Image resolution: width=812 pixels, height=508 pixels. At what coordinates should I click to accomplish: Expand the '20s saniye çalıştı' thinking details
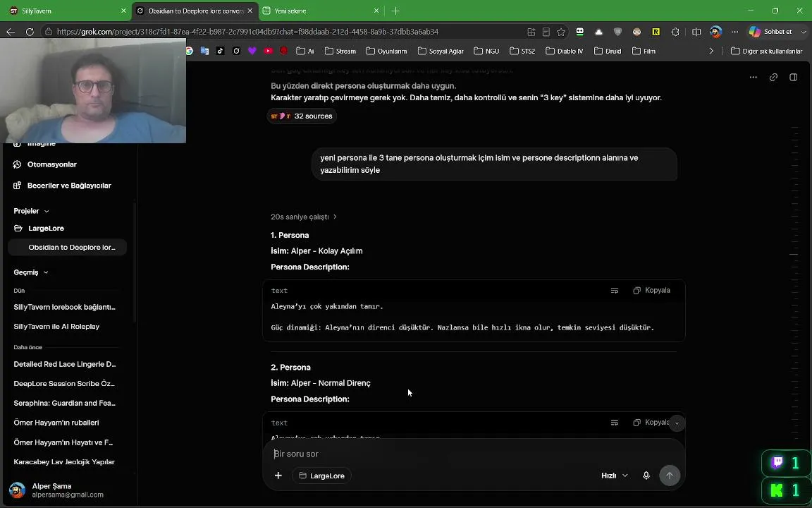click(x=304, y=217)
